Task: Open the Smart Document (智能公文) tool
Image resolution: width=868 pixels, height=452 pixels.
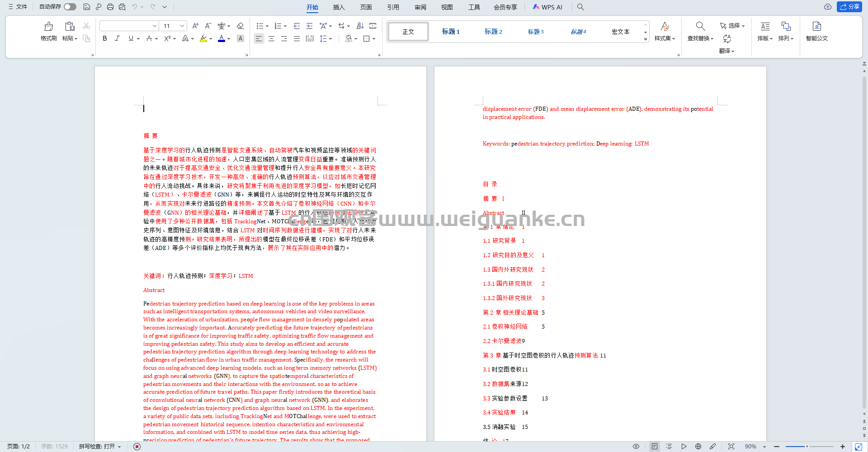Action: (816, 31)
